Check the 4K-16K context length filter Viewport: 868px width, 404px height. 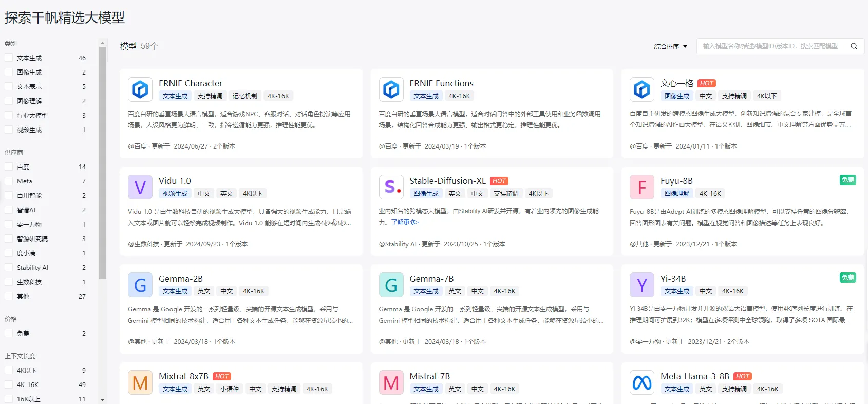click(x=9, y=385)
